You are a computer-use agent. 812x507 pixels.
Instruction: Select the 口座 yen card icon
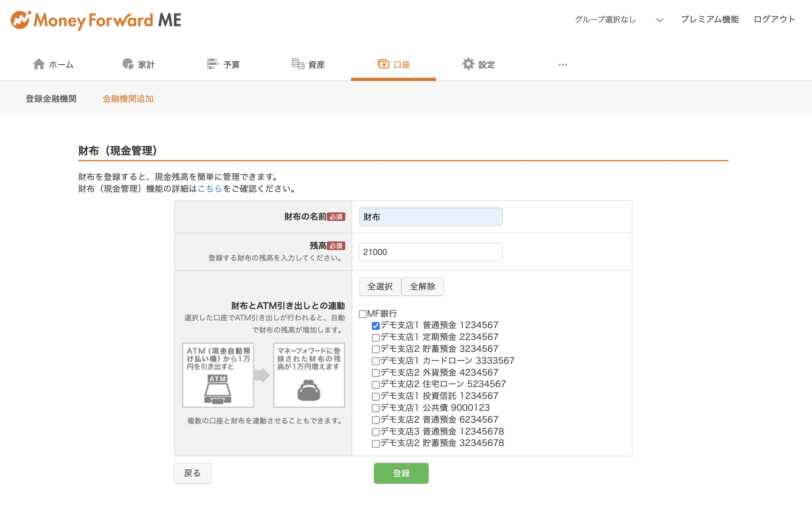(383, 64)
